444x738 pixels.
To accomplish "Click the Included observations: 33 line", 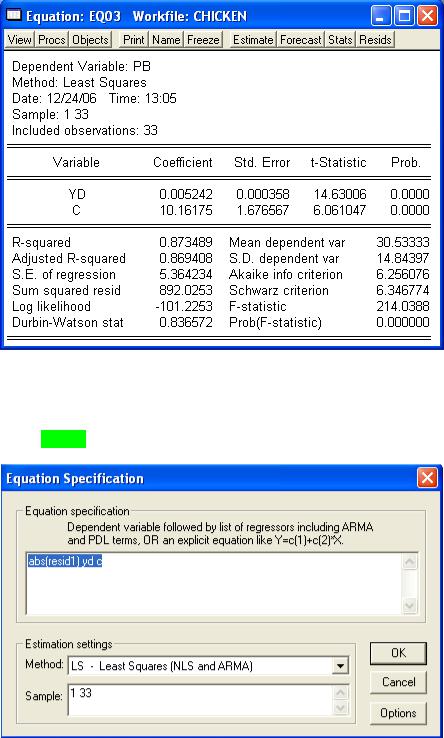I will click(x=85, y=130).
